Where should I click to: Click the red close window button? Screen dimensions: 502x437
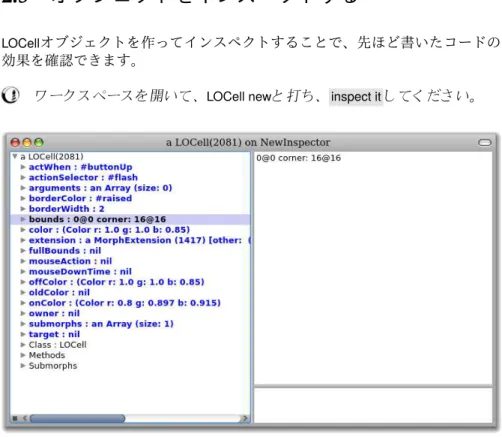(x=15, y=143)
